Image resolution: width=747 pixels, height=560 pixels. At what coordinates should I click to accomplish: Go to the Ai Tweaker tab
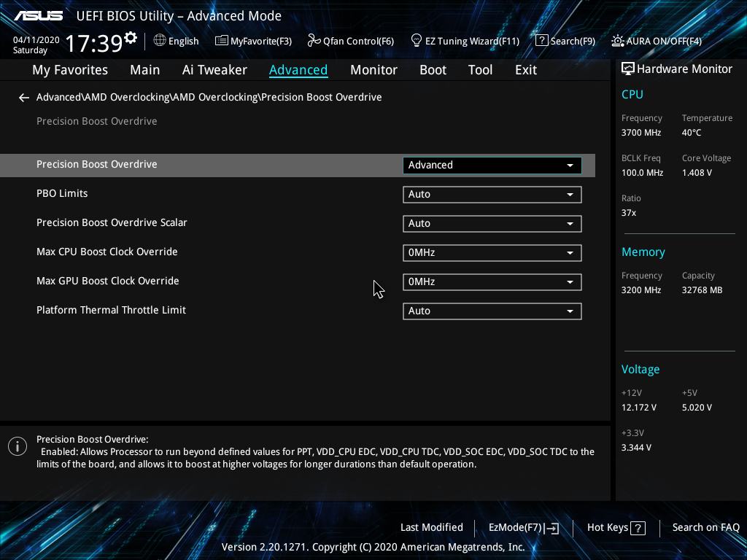pos(215,70)
